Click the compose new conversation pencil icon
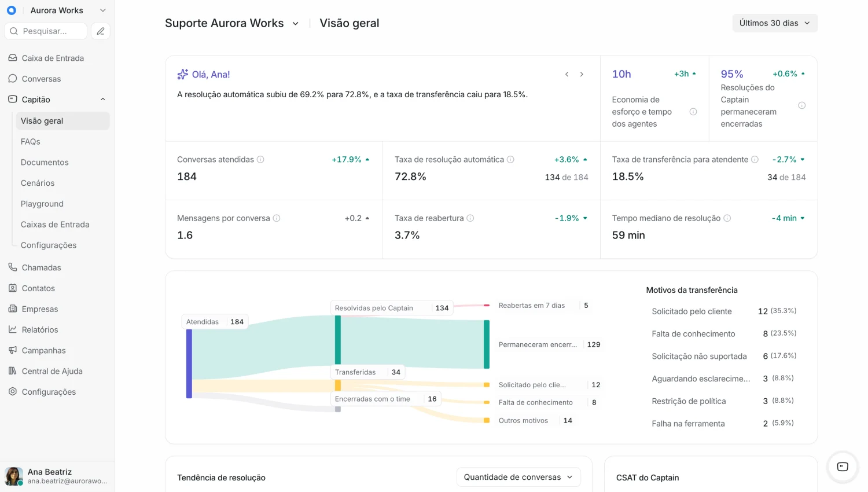The height and width of the screenshot is (492, 868). [x=101, y=31]
